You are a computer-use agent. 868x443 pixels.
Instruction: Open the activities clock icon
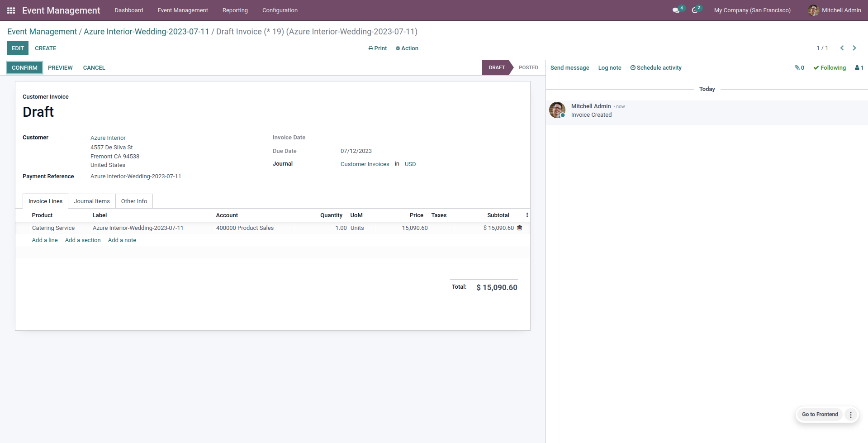[695, 10]
